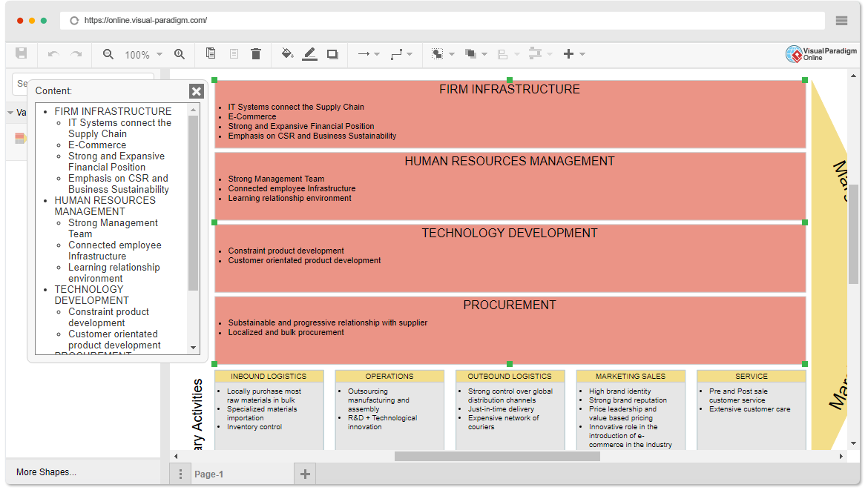Click the value chain shape thumbnail in palette
Viewport: 868px width, 493px height.
point(21,139)
